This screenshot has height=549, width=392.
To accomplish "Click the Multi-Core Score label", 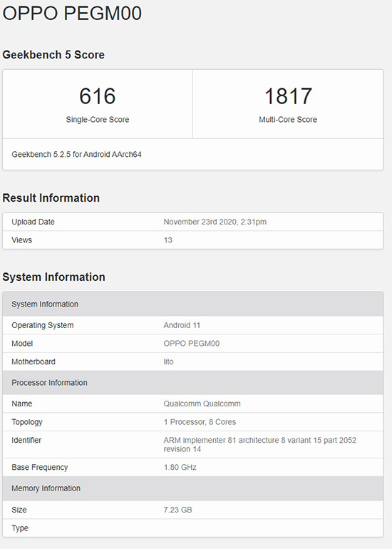I will (288, 119).
